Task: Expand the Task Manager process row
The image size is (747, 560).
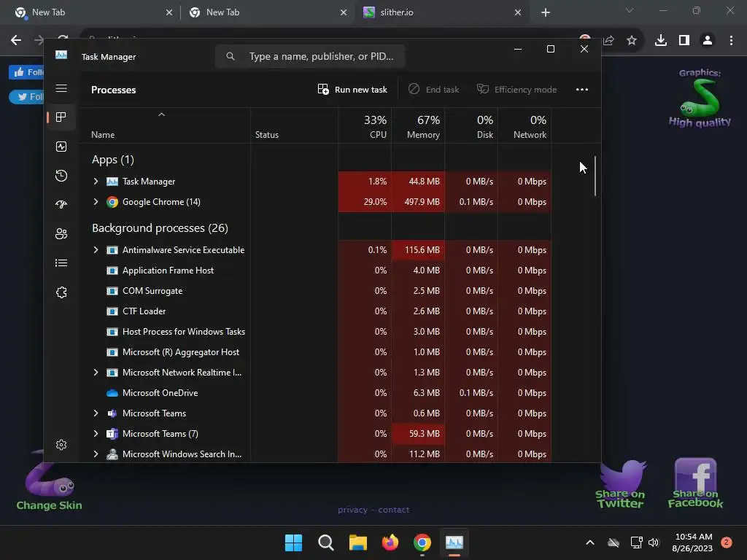Action: tap(96, 182)
